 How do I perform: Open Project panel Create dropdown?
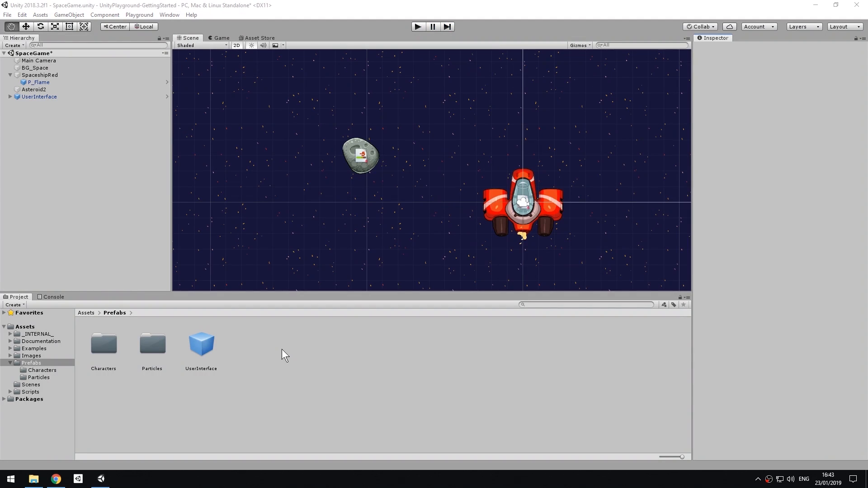pos(14,305)
